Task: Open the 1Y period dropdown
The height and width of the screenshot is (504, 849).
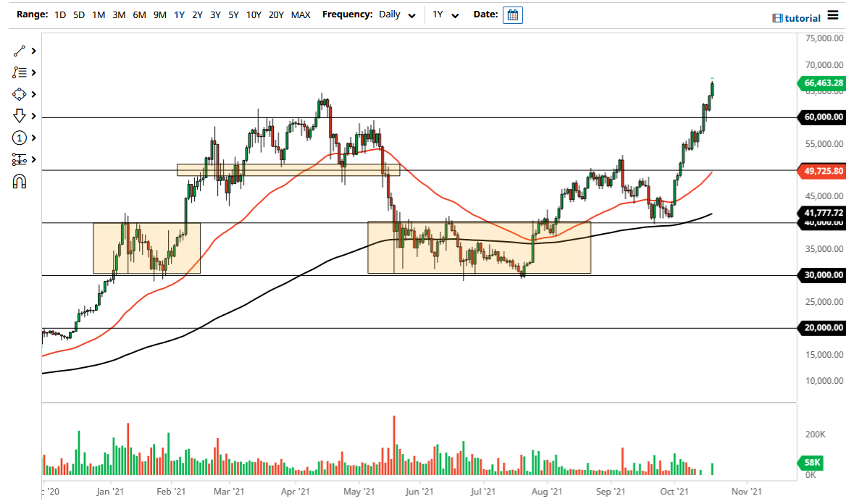Action: click(x=446, y=15)
